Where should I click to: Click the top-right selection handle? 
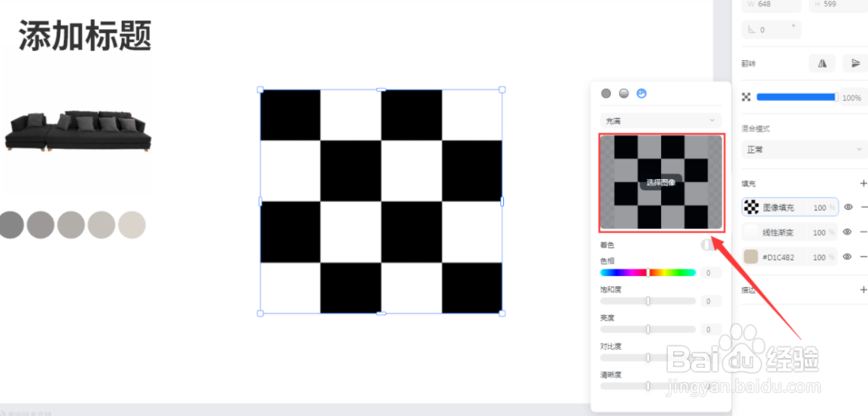click(x=502, y=90)
